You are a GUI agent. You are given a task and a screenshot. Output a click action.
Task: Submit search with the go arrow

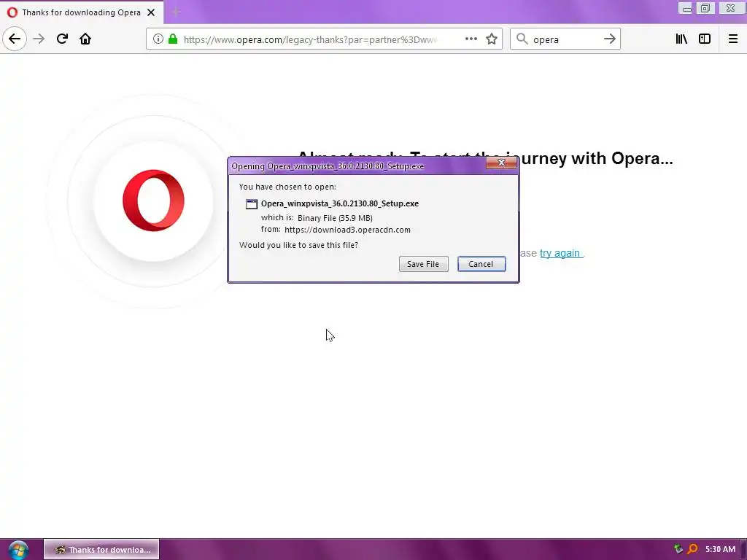(x=609, y=39)
